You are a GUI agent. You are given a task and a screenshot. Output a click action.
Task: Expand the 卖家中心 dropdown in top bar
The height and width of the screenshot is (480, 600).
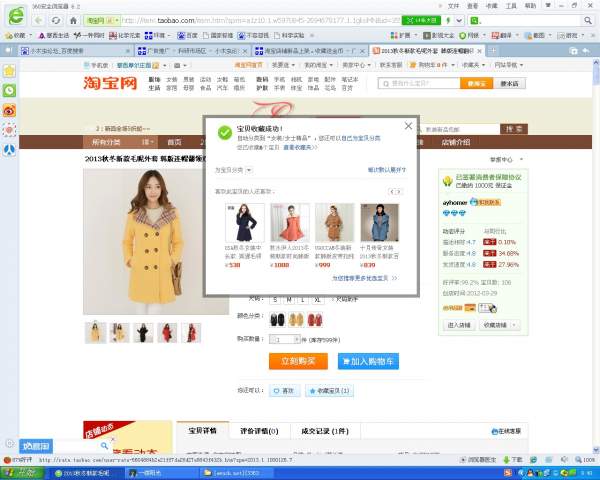tap(369, 65)
